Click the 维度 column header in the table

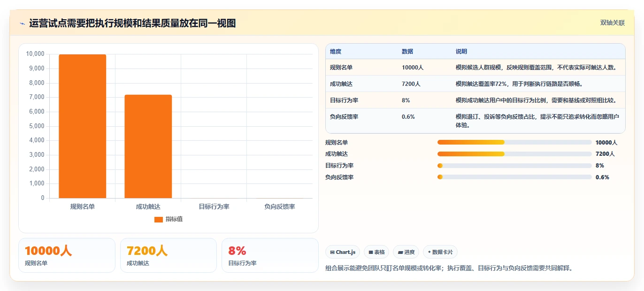click(336, 52)
